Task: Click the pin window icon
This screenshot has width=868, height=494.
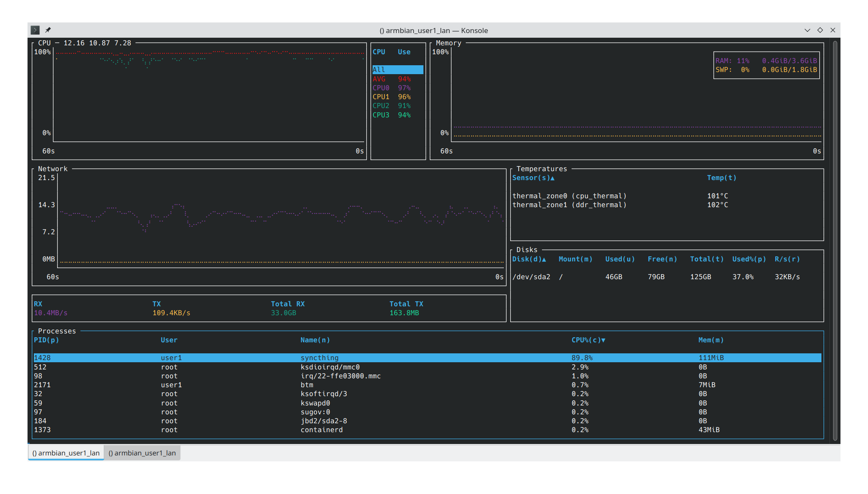Action: [48, 30]
